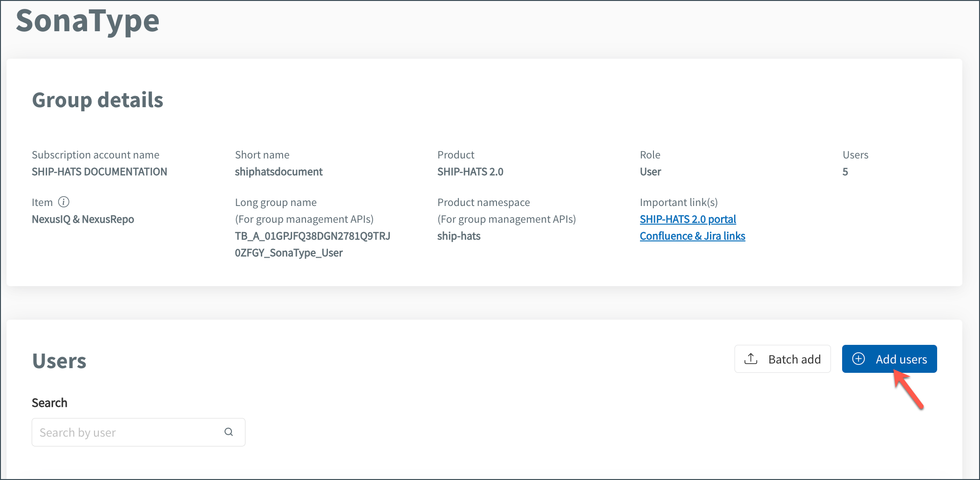Click the Group details heading
Screen dimensions: 980x480
click(97, 100)
